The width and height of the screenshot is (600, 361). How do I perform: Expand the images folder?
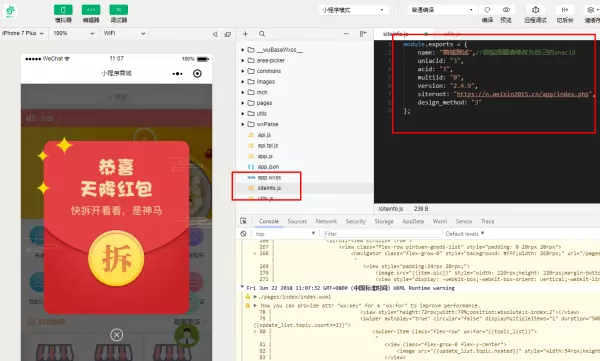(243, 82)
